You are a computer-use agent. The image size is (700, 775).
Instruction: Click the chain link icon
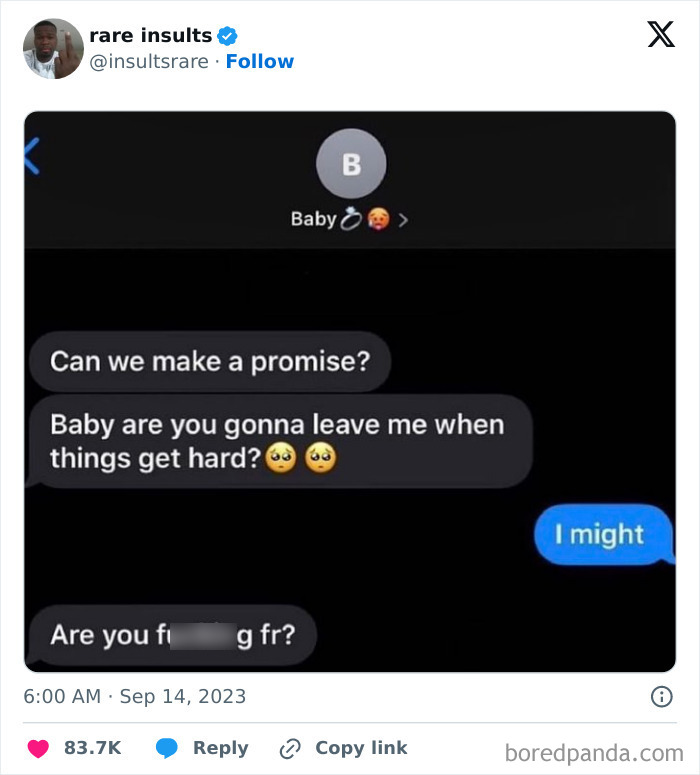[x=290, y=749]
